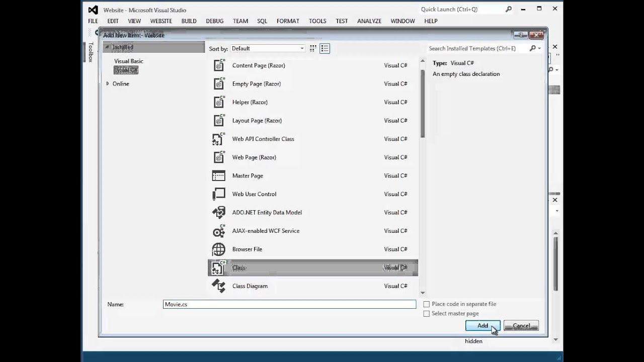Select the Web Page (Razor) template icon
Screen dimensions: 644x362
(x=219, y=157)
